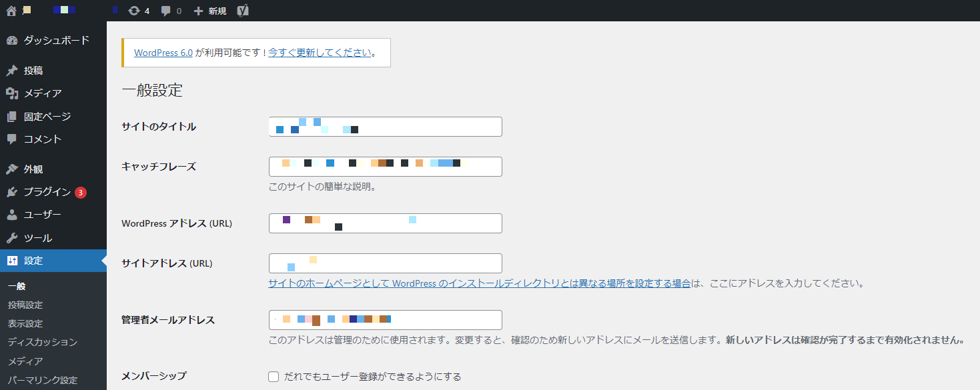Open ユーザー menu label
This screenshot has width=980, height=390.
coord(43,215)
